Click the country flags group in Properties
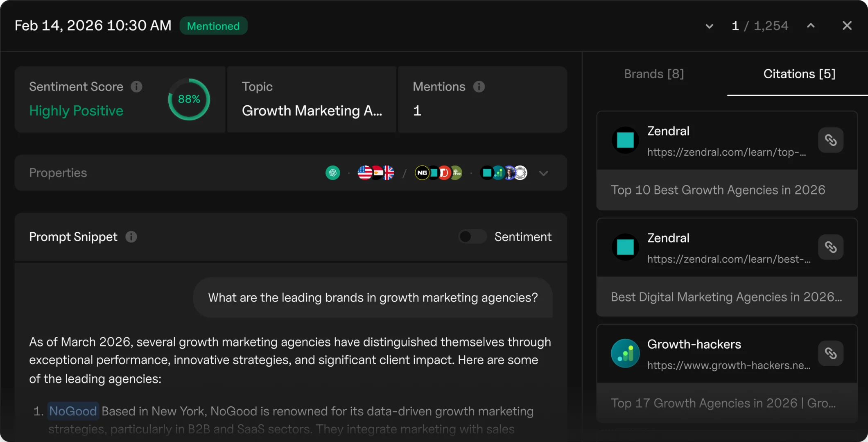Viewport: 868px width, 442px height. tap(376, 173)
